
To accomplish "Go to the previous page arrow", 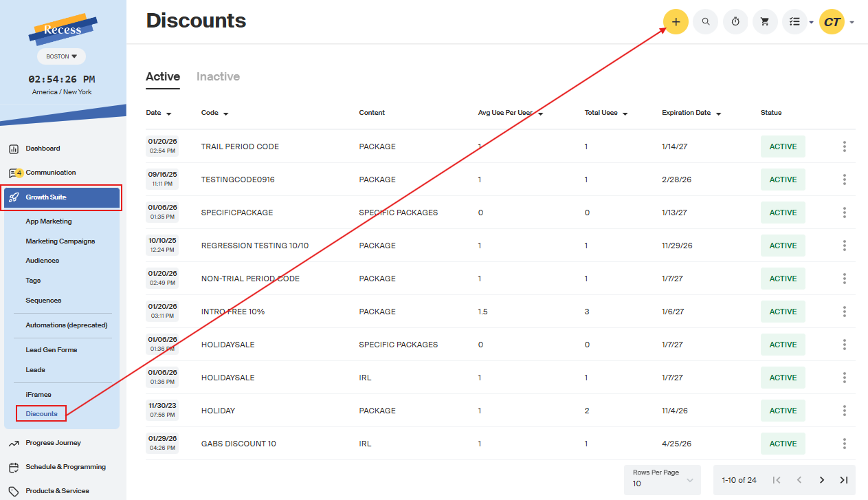I will [799, 480].
